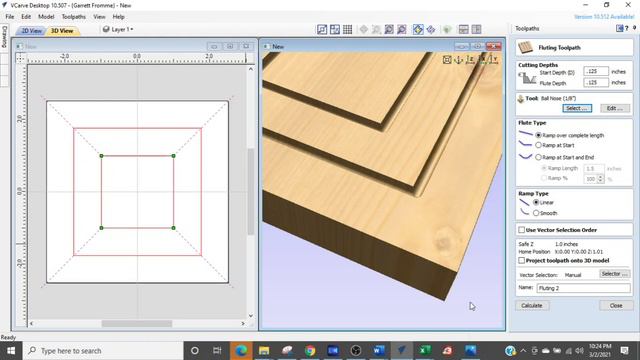
Task: Open the Toolpaths menu
Action: [x=73, y=17]
